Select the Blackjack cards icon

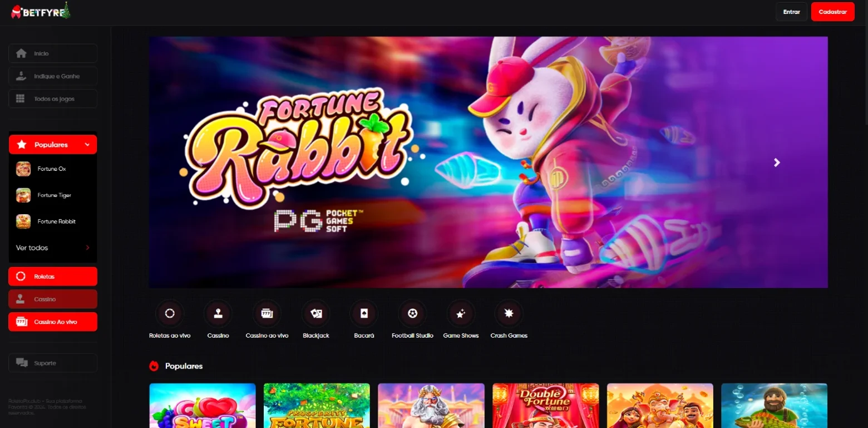pyautogui.click(x=316, y=313)
